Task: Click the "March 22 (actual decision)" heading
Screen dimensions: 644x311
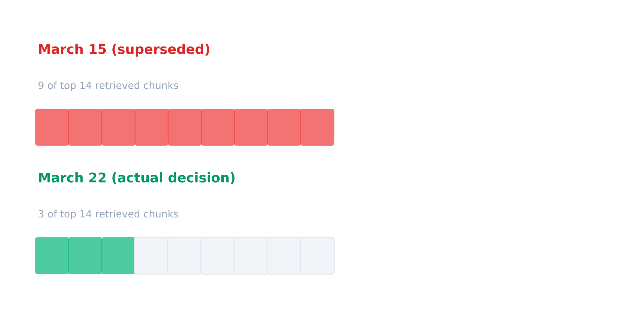Action: pos(136,178)
